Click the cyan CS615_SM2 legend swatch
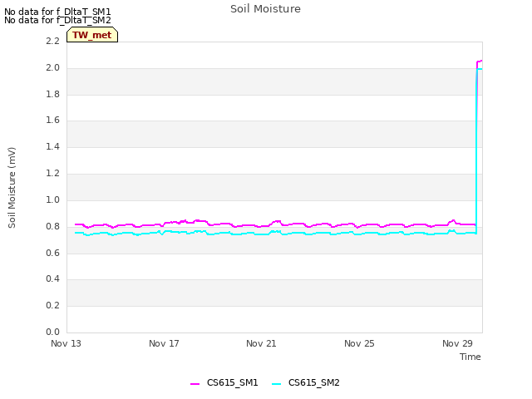Viewport: 532px width, 399px height. point(277,384)
